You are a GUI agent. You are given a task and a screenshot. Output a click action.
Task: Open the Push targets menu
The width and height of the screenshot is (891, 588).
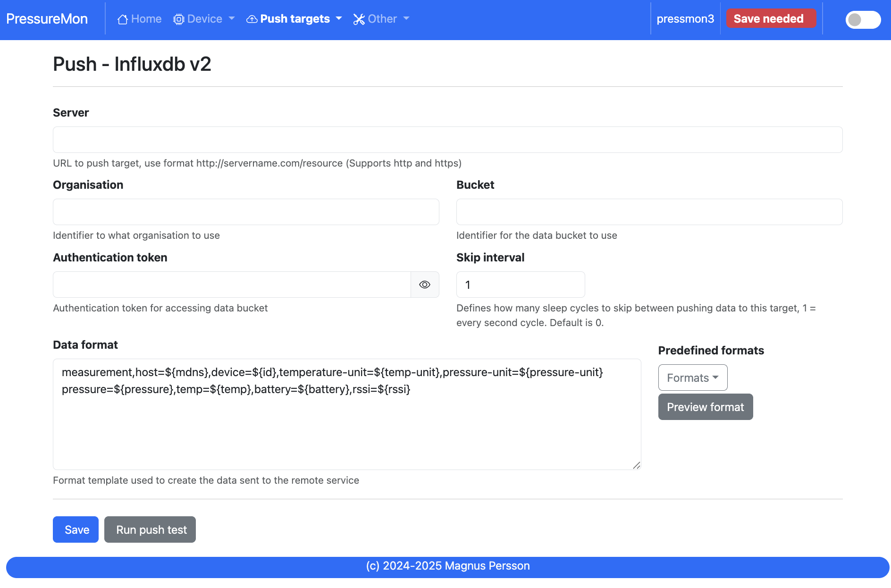click(294, 19)
